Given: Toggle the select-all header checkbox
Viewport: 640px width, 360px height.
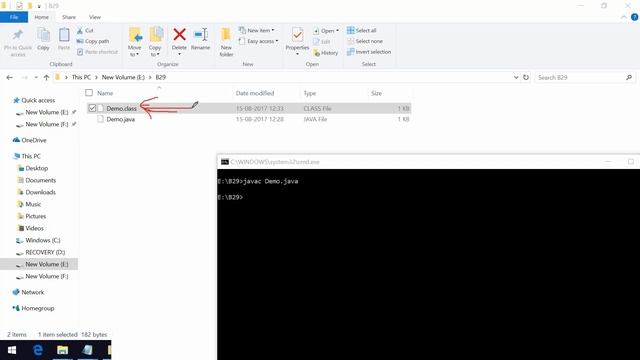Looking at the screenshot, I should pos(89,93).
